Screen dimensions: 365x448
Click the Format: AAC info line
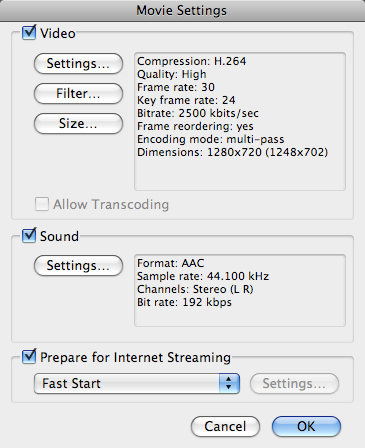click(x=171, y=263)
